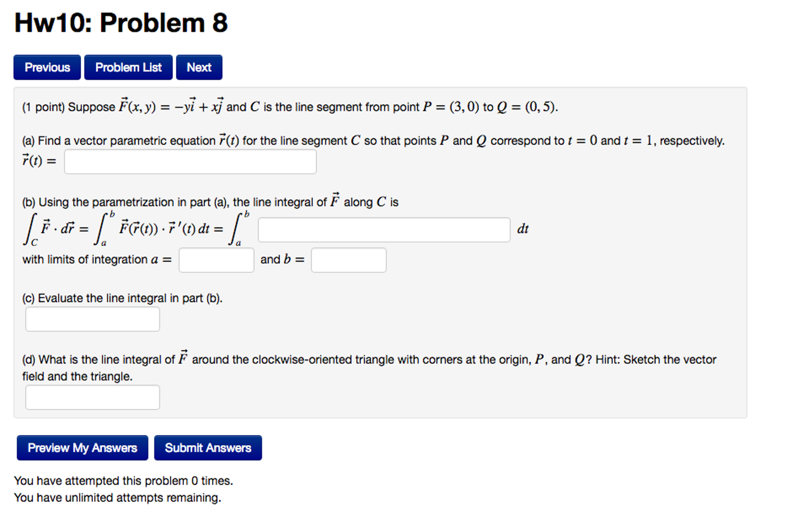Focus the r(t) vector equation field

(x=190, y=162)
